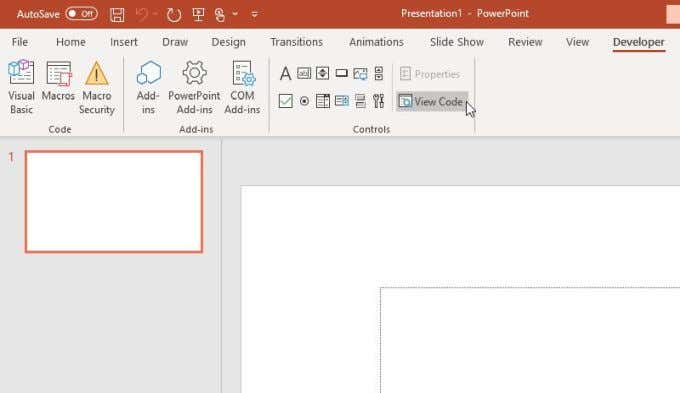Click the Properties button in Controls
Screen dimensions: 680x393
tap(430, 74)
